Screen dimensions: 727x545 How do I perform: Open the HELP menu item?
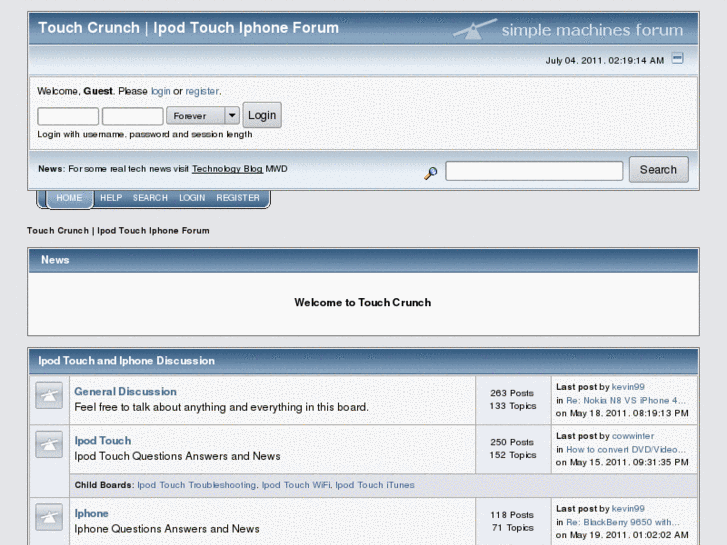pyautogui.click(x=111, y=198)
